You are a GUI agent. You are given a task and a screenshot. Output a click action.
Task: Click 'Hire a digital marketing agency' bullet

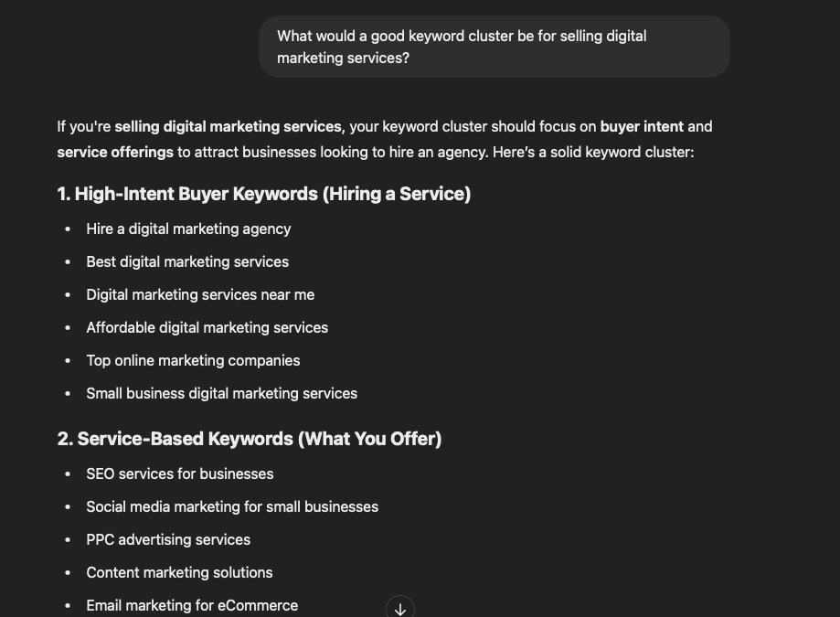point(188,229)
